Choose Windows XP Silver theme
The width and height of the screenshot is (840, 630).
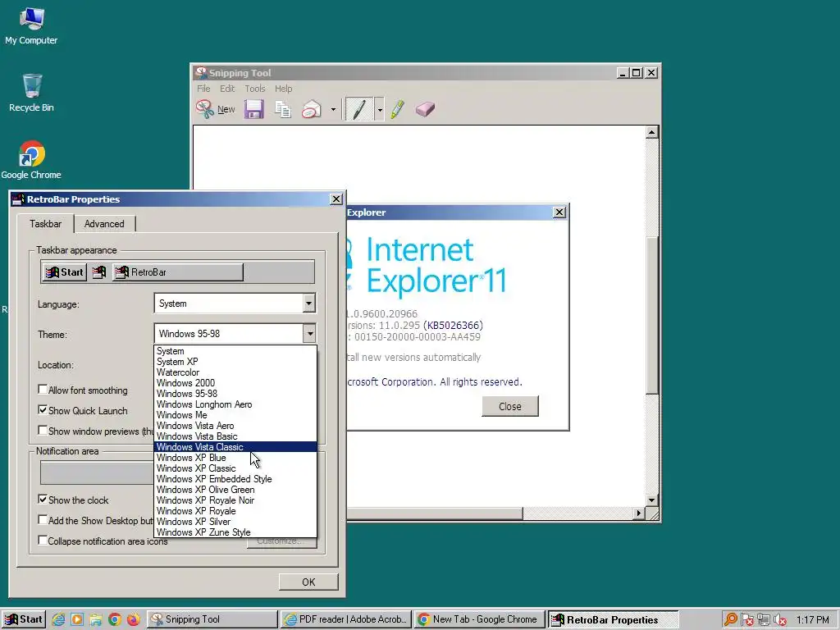point(235,522)
